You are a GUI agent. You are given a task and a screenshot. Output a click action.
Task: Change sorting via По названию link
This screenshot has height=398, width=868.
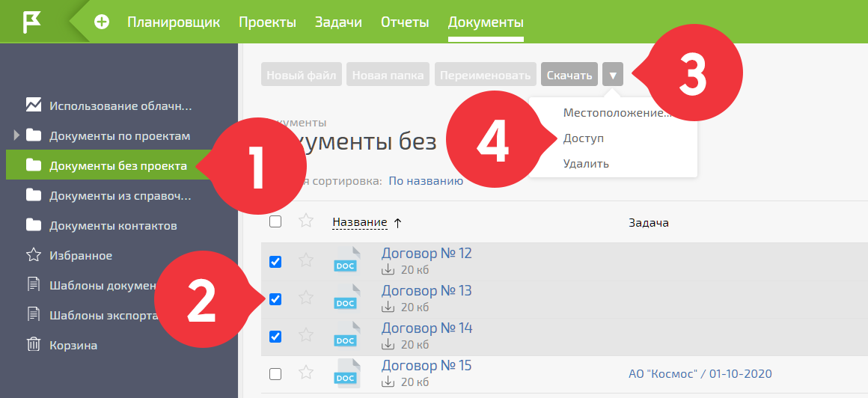pyautogui.click(x=426, y=181)
